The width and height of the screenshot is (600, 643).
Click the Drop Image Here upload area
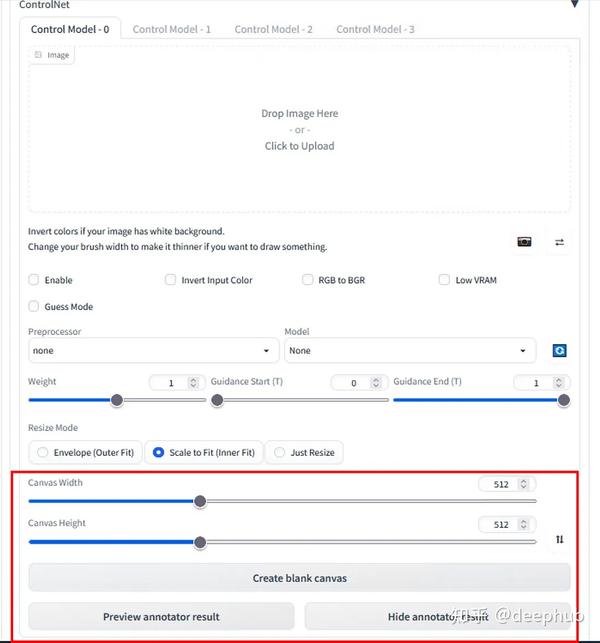click(299, 129)
